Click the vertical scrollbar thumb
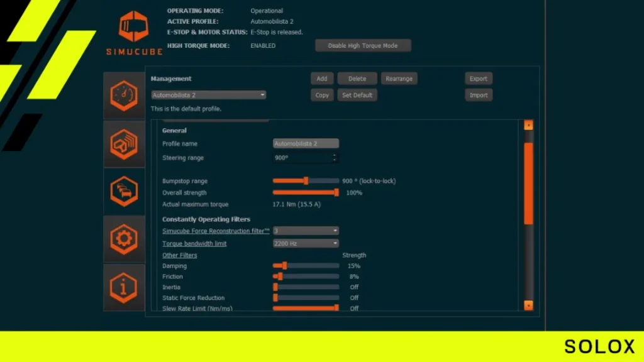Screen dimensions: 644x362 (528, 183)
